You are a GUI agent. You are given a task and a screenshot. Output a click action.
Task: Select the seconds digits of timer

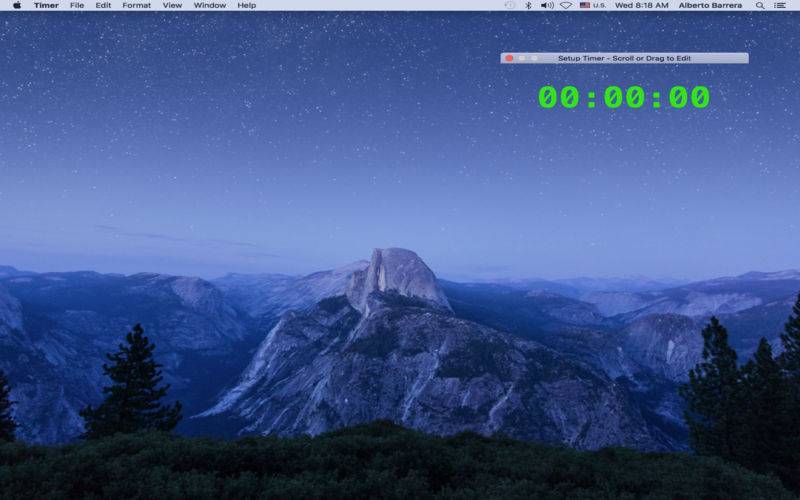point(689,97)
